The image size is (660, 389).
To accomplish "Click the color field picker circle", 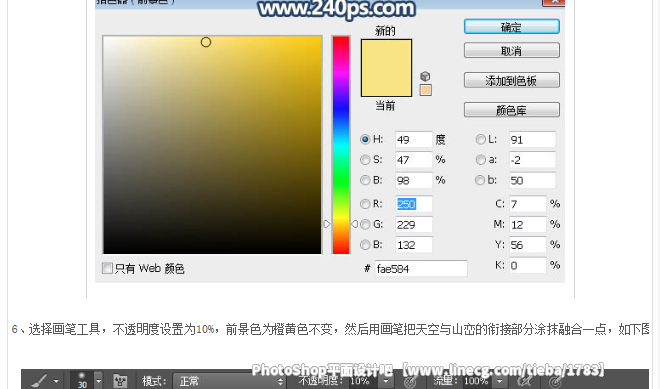I will [x=206, y=42].
